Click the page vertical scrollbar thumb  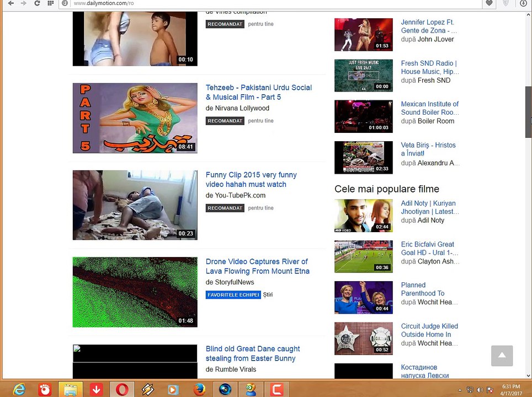pyautogui.click(x=528, y=112)
